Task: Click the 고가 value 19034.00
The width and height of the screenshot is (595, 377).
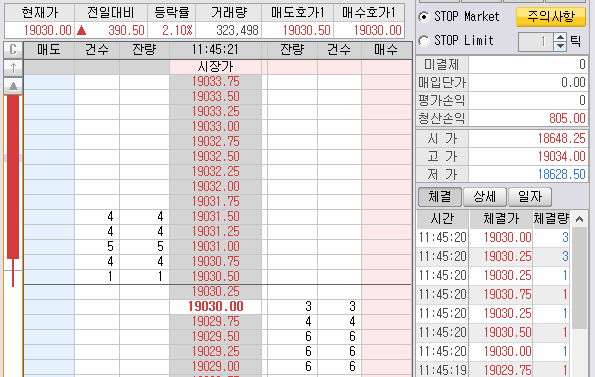Action: tap(562, 157)
